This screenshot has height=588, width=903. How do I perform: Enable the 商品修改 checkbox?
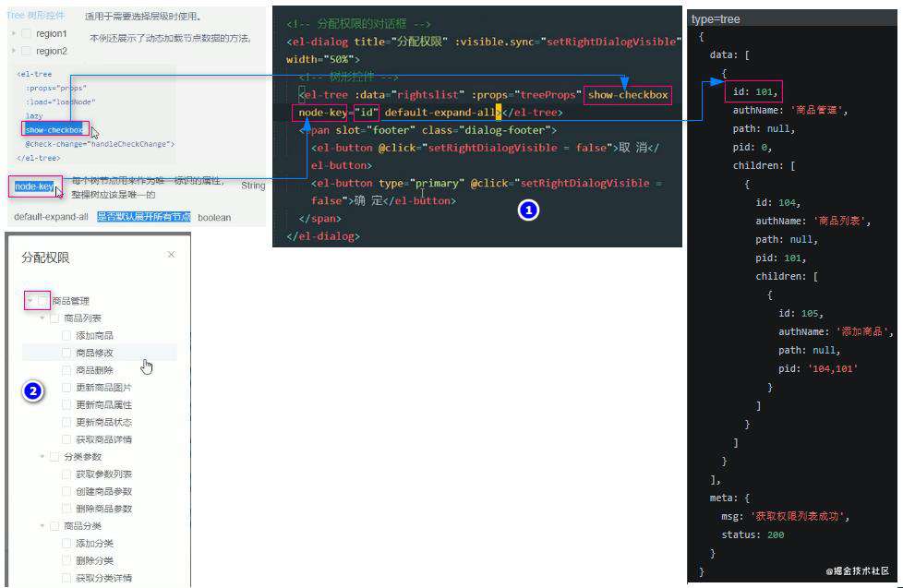coord(66,353)
